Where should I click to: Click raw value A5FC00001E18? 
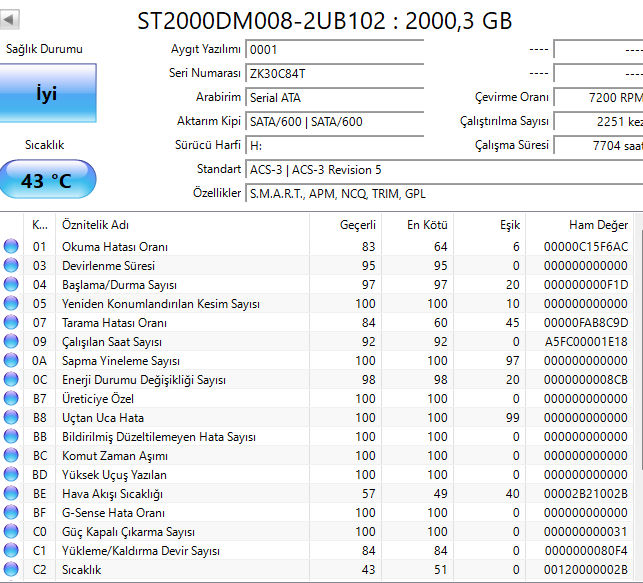point(586,342)
